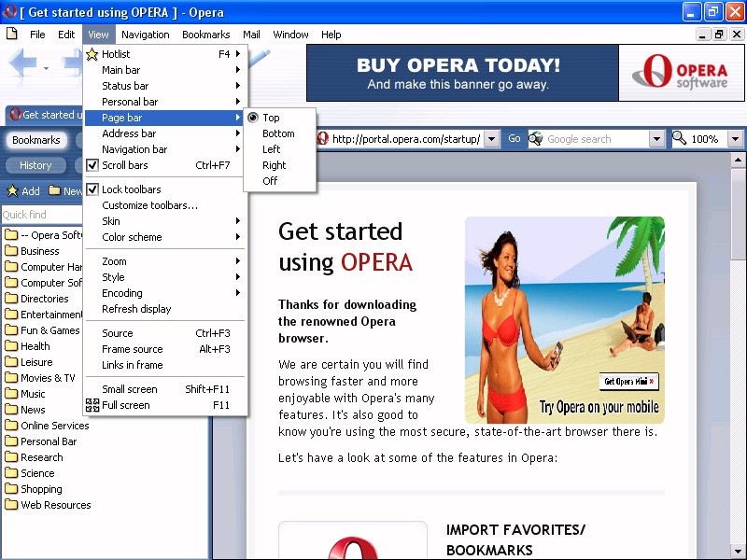Screen dimensions: 747x560
Task: Open the Navigation menu
Action: tap(146, 35)
